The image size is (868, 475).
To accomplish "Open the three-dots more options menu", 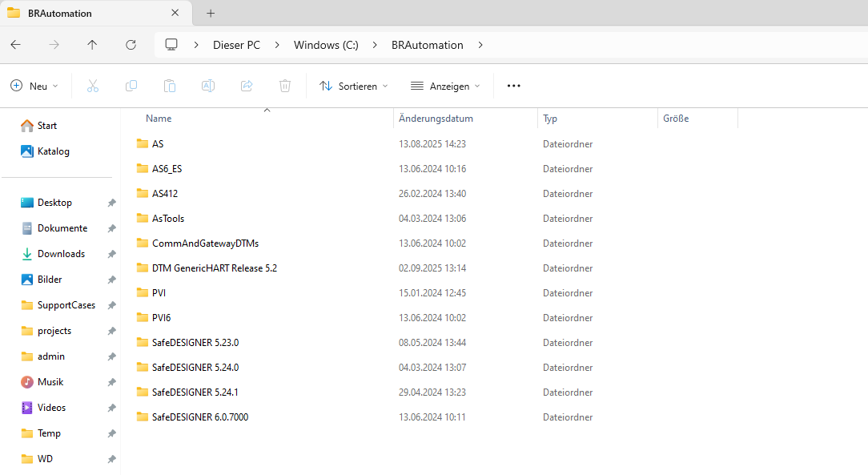I will pyautogui.click(x=514, y=86).
